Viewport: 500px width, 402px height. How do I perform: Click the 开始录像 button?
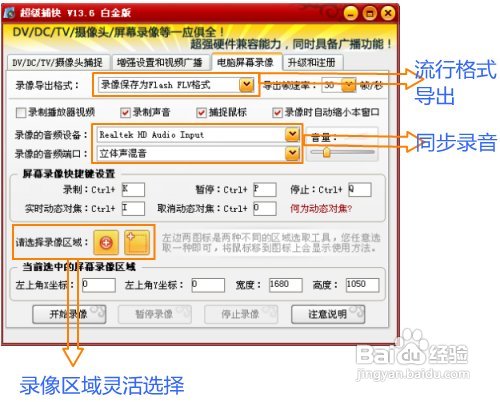pyautogui.click(x=69, y=314)
